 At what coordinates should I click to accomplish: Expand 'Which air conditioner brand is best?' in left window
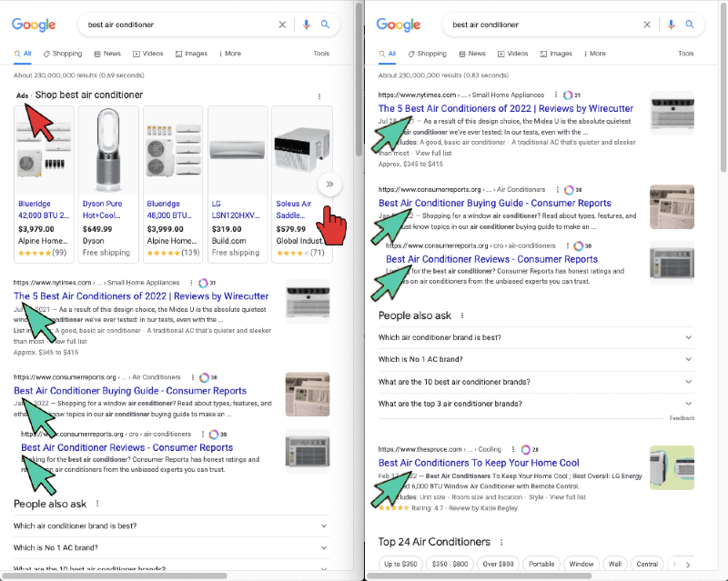coord(171,526)
